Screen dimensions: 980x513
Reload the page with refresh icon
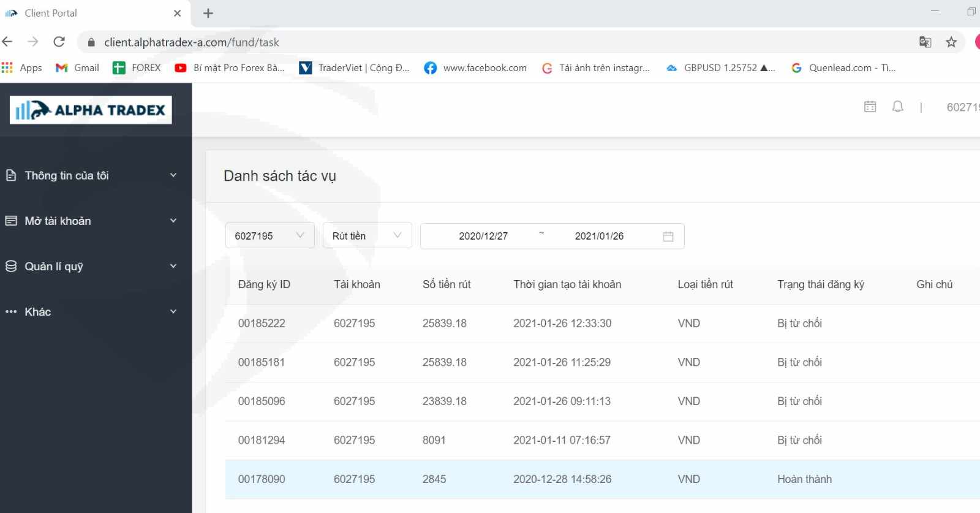[x=59, y=42]
